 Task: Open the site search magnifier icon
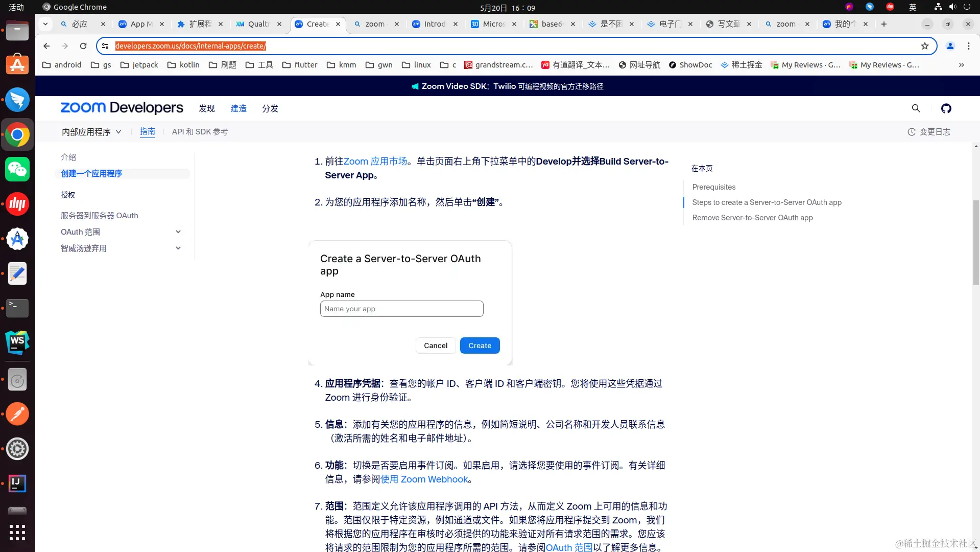(x=916, y=108)
